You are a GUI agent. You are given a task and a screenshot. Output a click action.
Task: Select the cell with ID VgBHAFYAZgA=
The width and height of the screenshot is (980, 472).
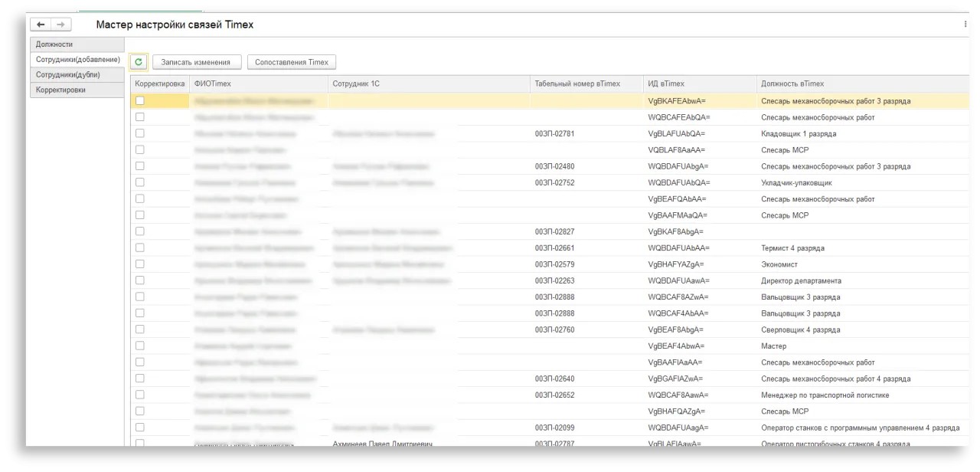click(x=677, y=264)
